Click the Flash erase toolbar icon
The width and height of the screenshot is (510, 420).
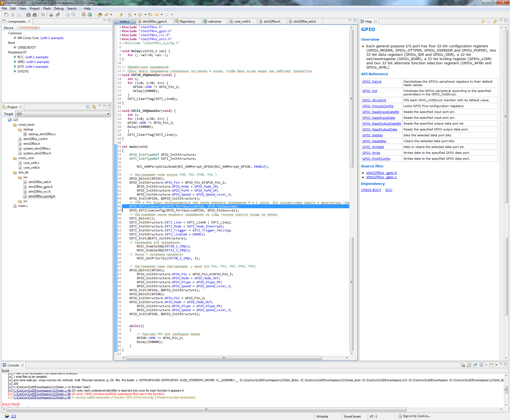click(x=58, y=15)
